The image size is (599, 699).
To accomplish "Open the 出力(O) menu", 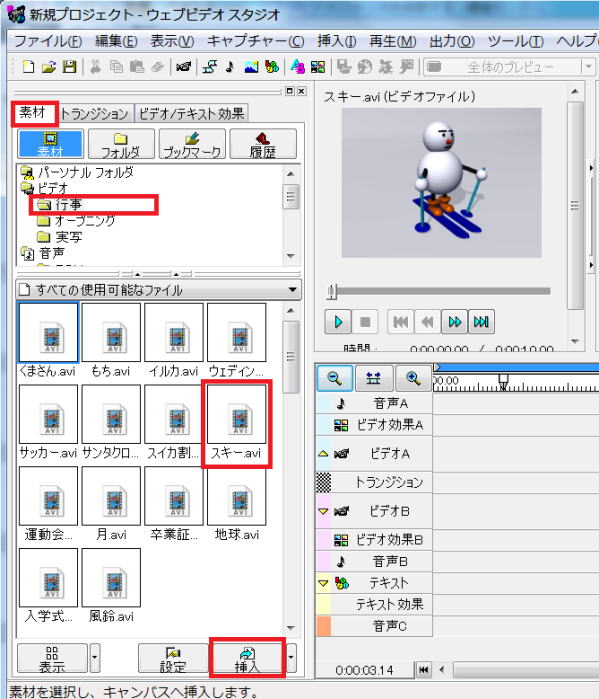I will pyautogui.click(x=452, y=41).
